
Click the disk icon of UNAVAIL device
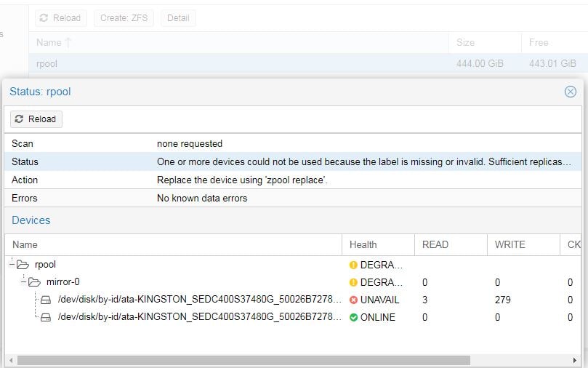click(46, 300)
